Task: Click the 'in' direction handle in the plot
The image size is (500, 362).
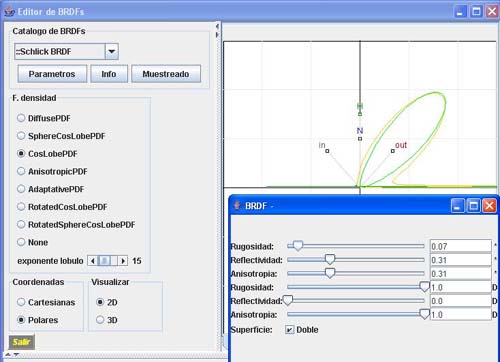Action: coord(327,151)
